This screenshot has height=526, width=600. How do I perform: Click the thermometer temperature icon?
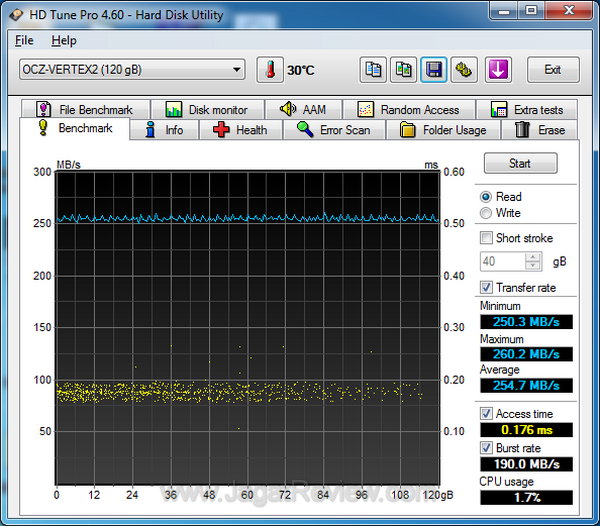pos(270,70)
